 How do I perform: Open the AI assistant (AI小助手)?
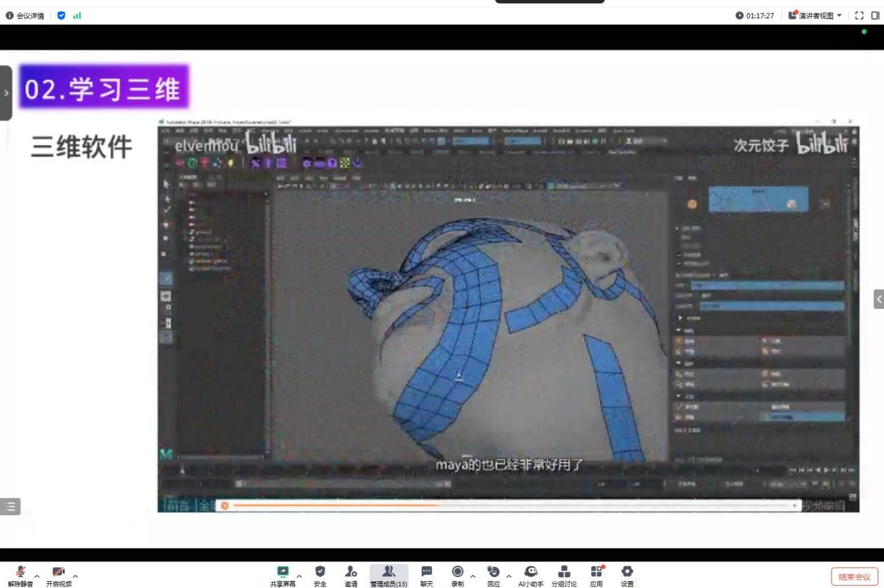point(531,575)
